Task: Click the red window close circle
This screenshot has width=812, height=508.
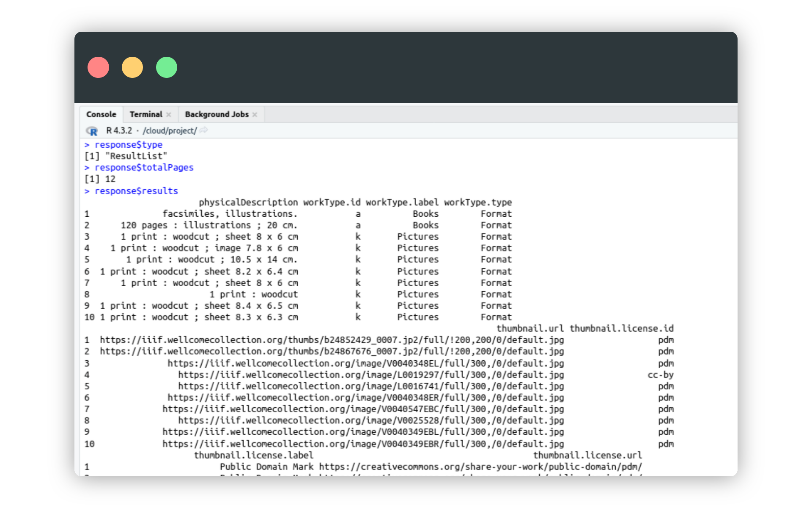Action: (98, 67)
